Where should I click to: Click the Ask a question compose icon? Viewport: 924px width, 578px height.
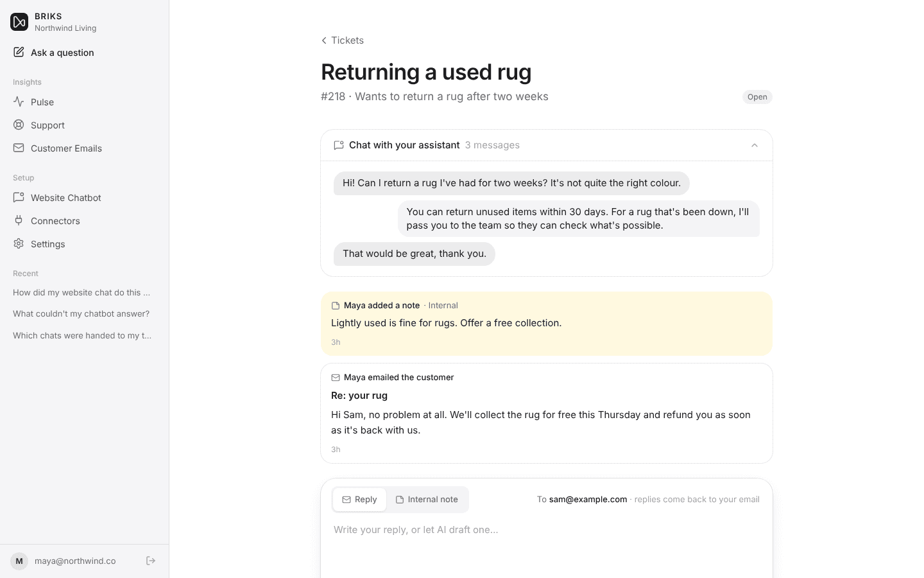[x=19, y=52]
